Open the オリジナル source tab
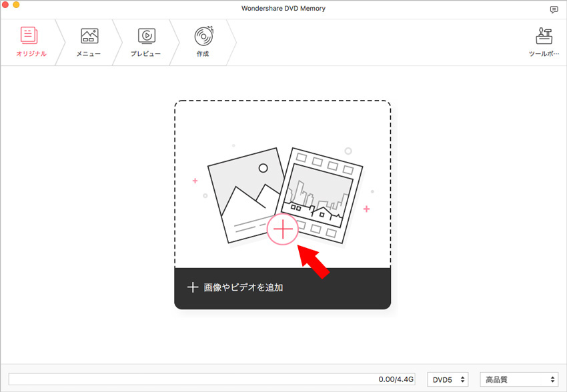This screenshot has width=567, height=392. 31,42
